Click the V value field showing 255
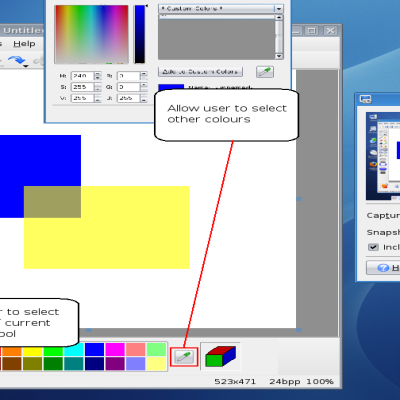Image resolution: width=400 pixels, height=400 pixels. tap(82, 98)
